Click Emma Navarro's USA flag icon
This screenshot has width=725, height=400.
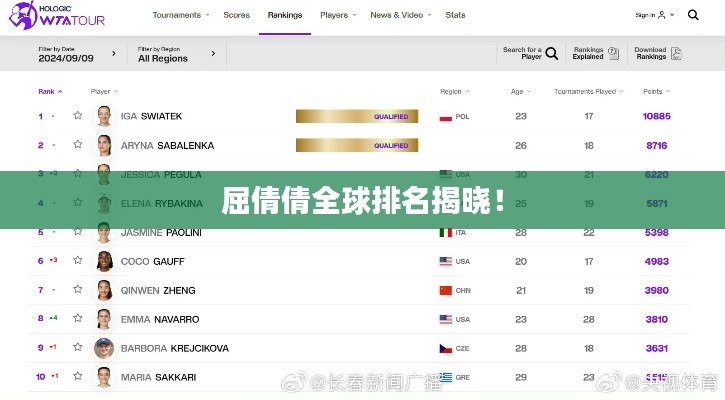446,319
